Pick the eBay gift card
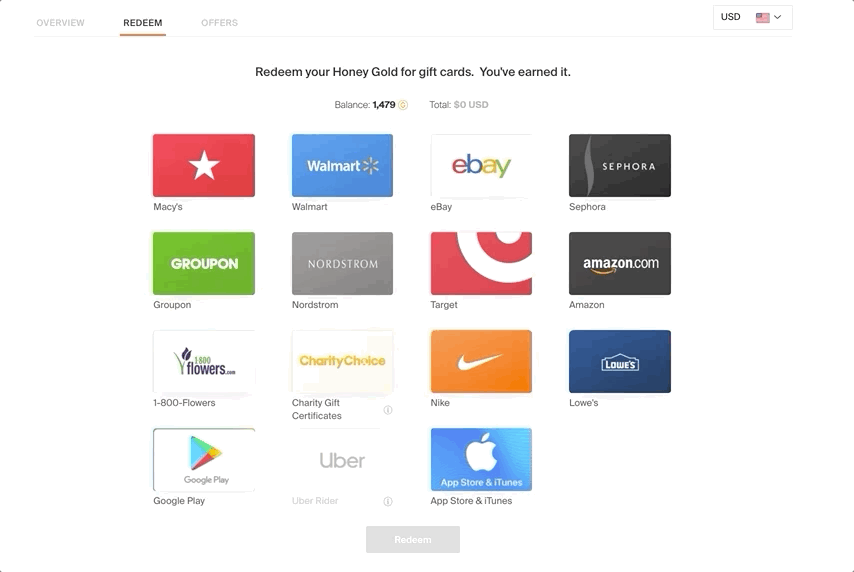The width and height of the screenshot is (854, 572). click(481, 166)
